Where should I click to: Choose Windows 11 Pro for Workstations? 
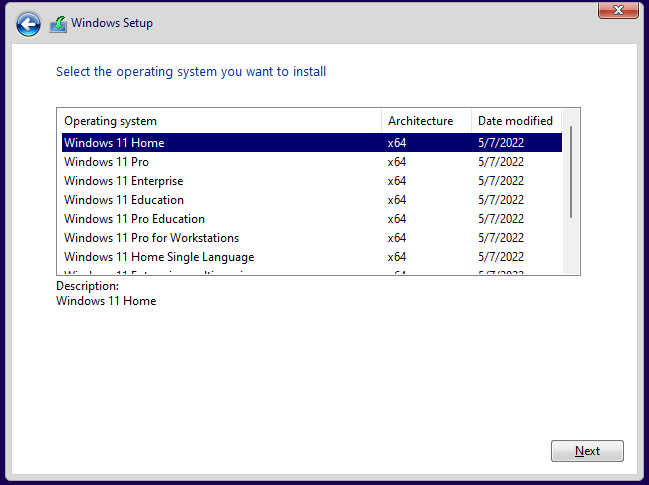tap(151, 238)
